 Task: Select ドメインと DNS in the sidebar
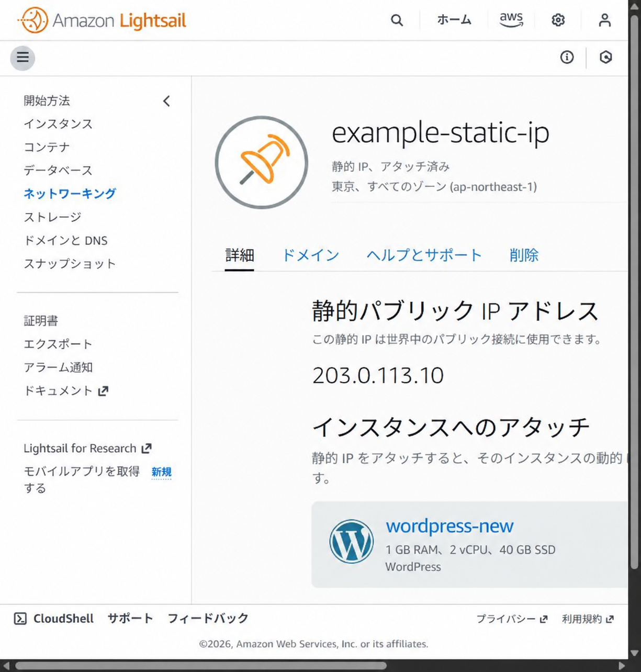[x=65, y=240]
